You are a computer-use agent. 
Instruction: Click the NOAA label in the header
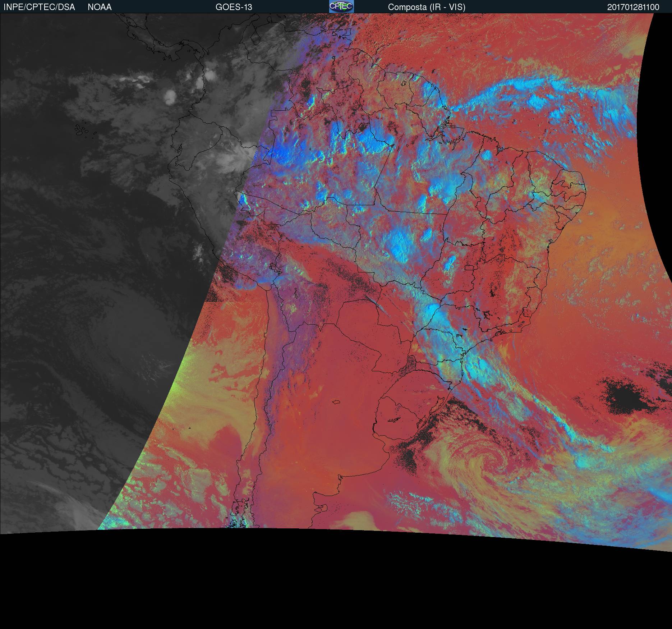pos(100,7)
